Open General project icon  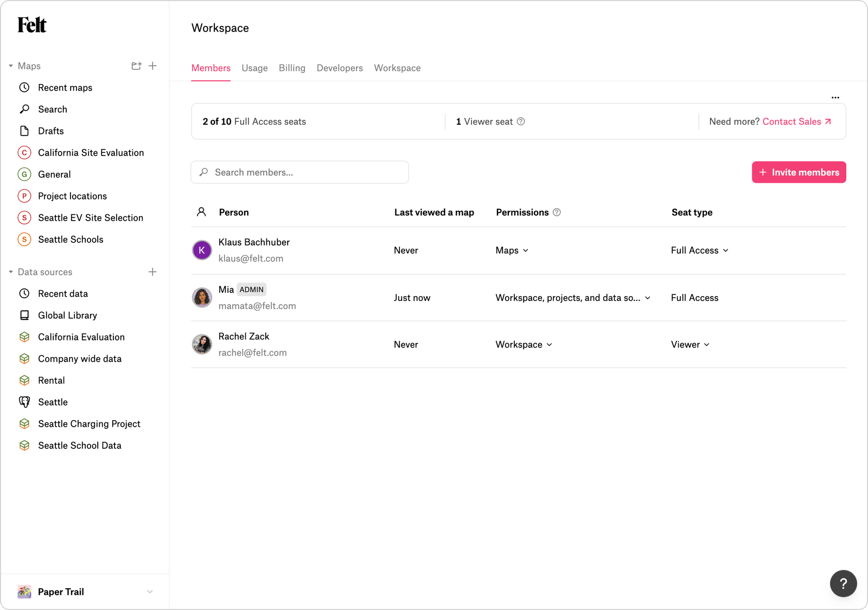click(24, 174)
